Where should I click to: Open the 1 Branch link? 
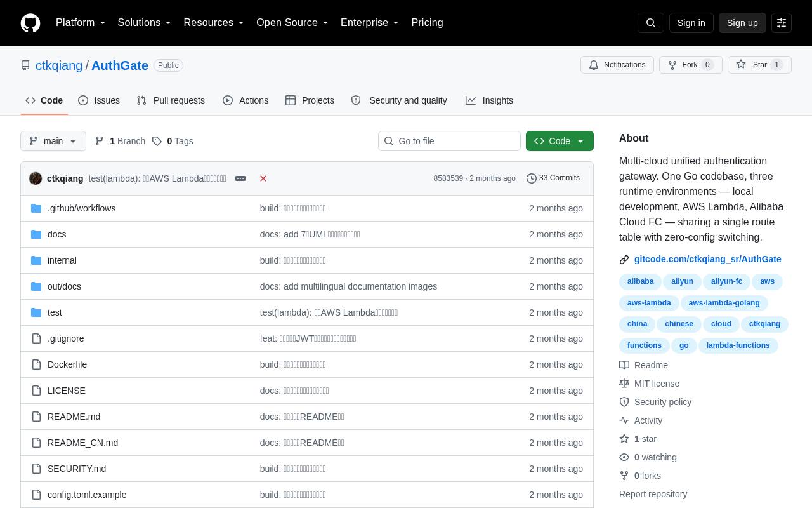click(x=120, y=141)
